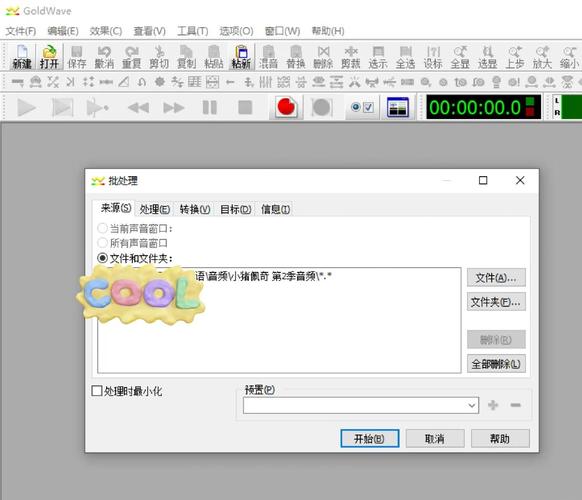Image resolution: width=582 pixels, height=500 pixels.
Task: Open the 效果(C) menu
Action: [x=106, y=31]
